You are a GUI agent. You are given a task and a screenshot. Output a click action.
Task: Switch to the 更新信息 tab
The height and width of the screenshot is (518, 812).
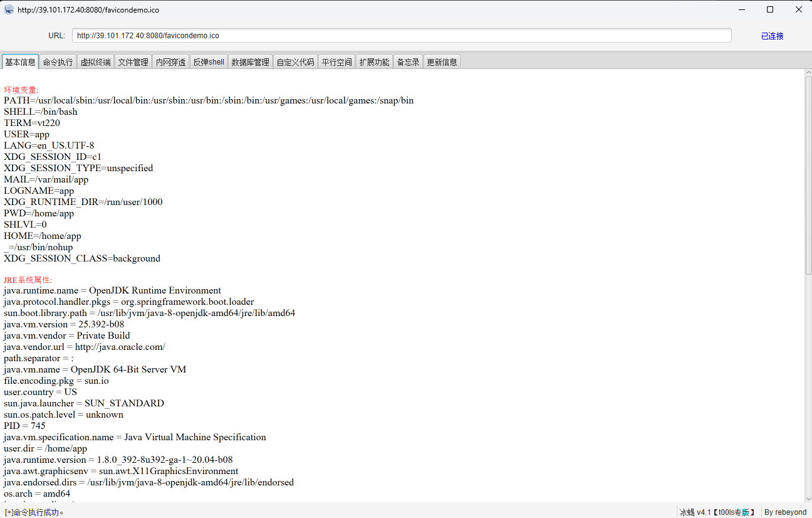click(x=442, y=62)
